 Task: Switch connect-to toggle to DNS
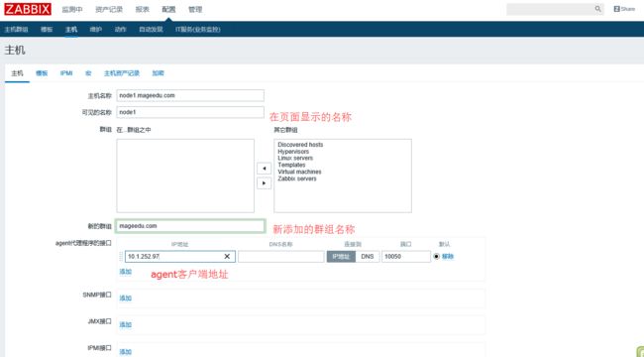pos(368,256)
